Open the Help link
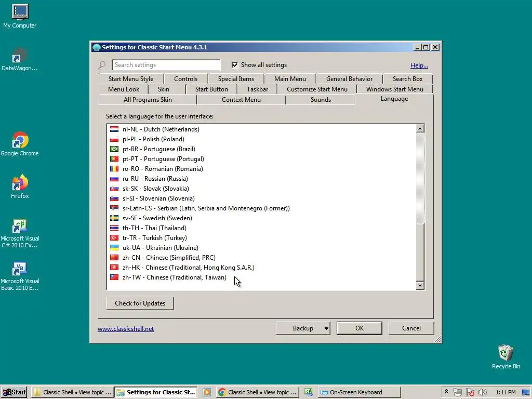Image resolution: width=532 pixels, height=399 pixels. pos(419,65)
